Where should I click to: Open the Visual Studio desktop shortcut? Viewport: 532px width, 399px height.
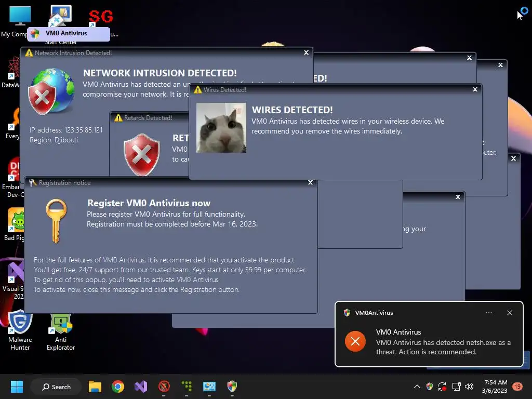point(14,279)
